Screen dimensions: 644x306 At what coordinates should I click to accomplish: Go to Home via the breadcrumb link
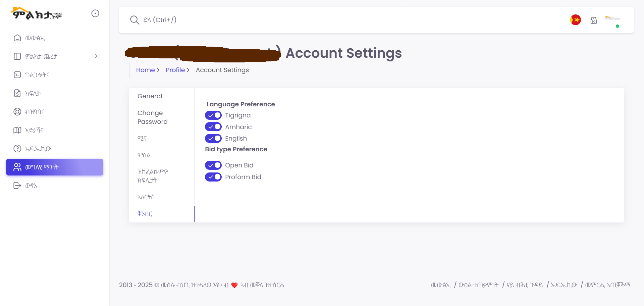click(145, 70)
